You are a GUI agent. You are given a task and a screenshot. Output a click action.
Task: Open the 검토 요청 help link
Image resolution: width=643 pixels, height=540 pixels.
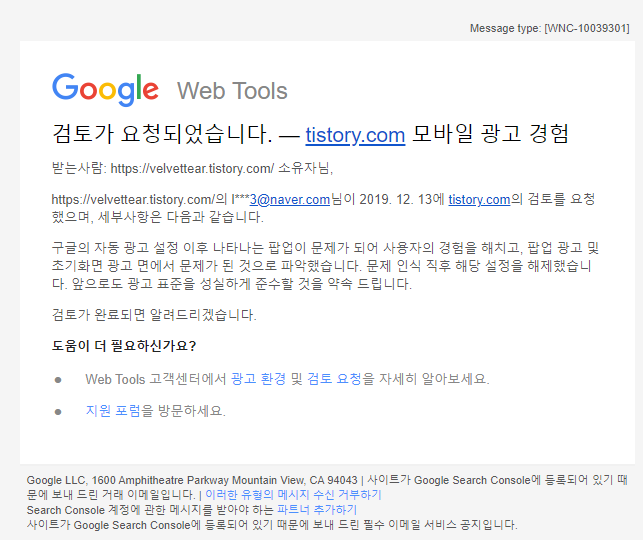334,378
